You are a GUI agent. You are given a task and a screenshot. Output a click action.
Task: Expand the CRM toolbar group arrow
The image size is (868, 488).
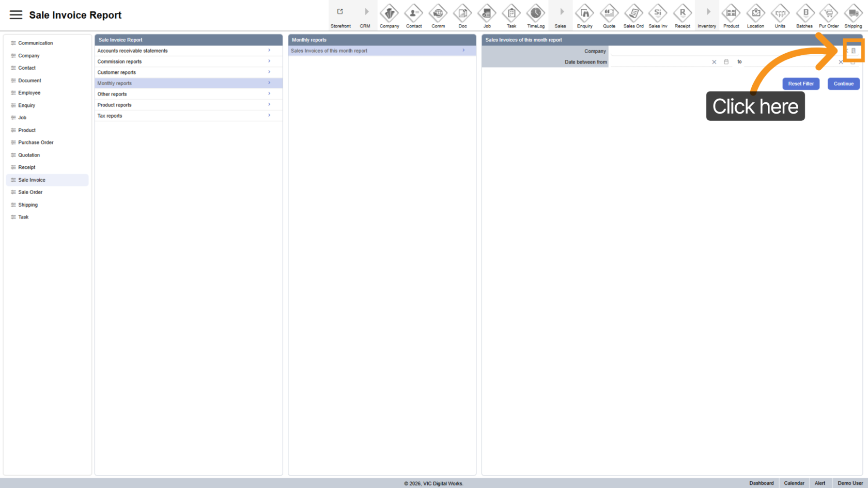tap(365, 12)
